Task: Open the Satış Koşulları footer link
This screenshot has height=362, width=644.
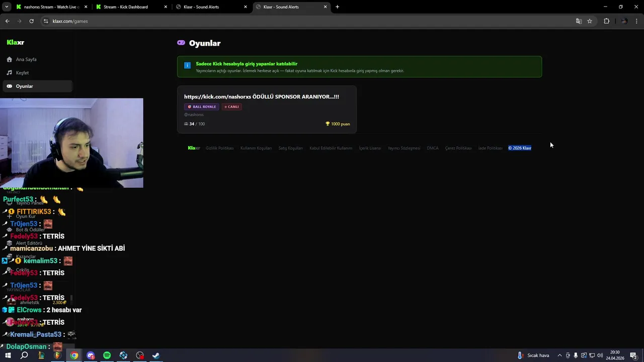Action: click(x=291, y=148)
